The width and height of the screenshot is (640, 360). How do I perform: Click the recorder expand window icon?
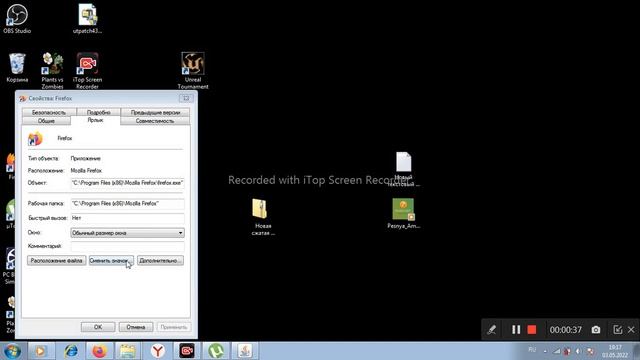pos(618,329)
